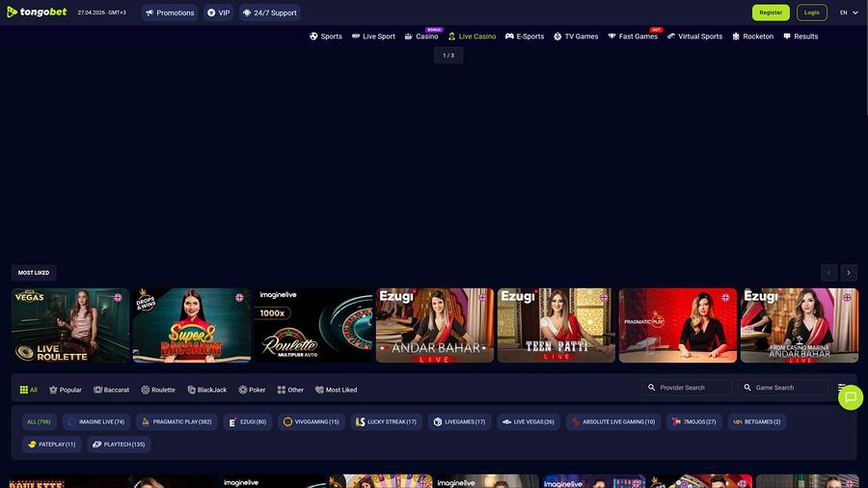Filter by Lucky Streak (17)

click(x=386, y=421)
